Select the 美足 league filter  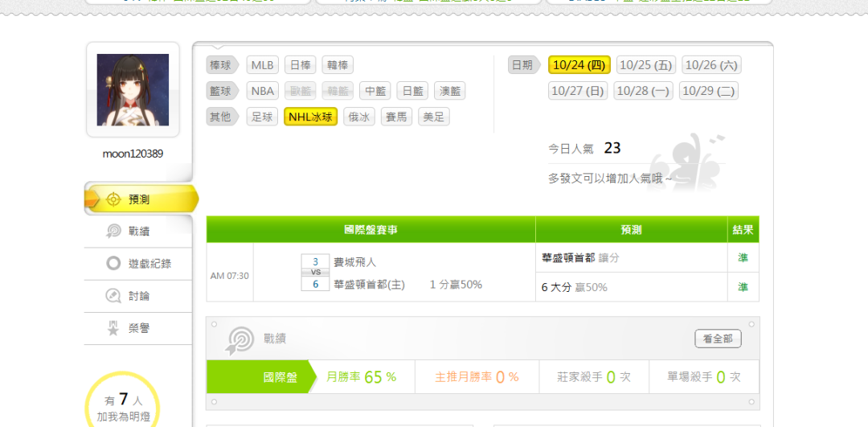(x=434, y=117)
